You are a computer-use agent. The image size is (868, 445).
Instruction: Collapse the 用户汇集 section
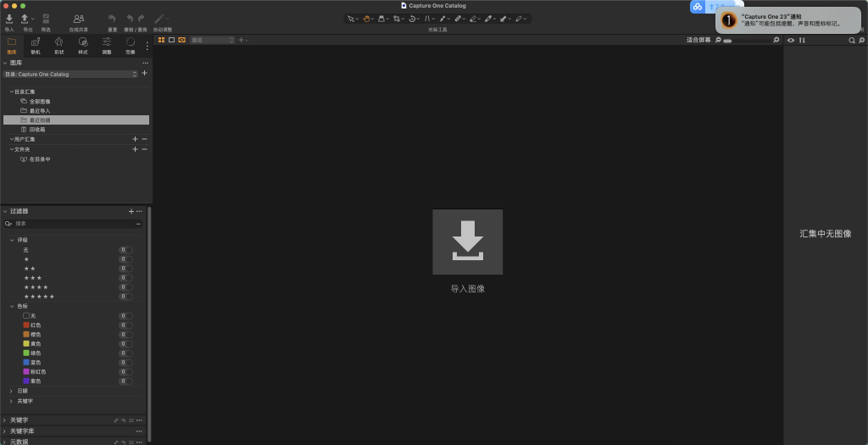12,140
